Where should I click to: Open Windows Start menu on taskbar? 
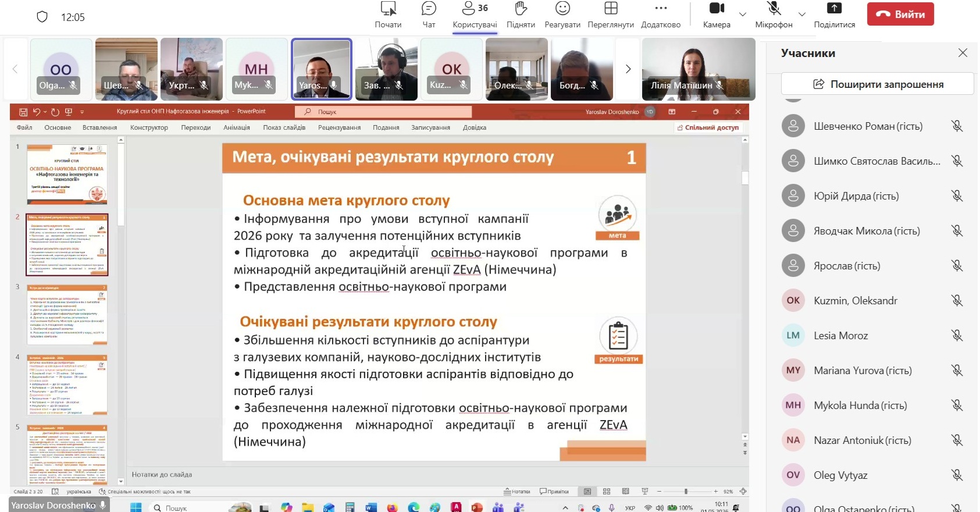point(136,507)
